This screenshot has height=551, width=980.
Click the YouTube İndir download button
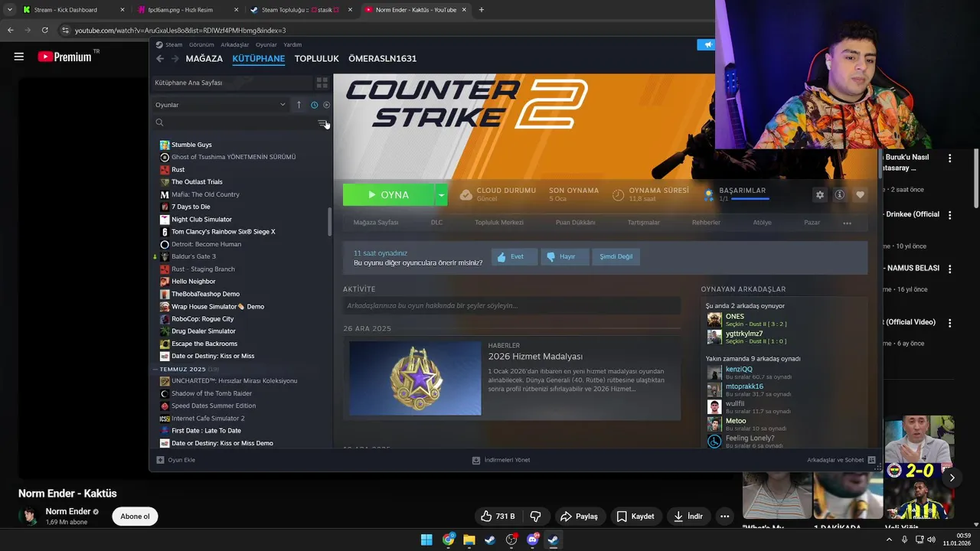click(x=688, y=517)
